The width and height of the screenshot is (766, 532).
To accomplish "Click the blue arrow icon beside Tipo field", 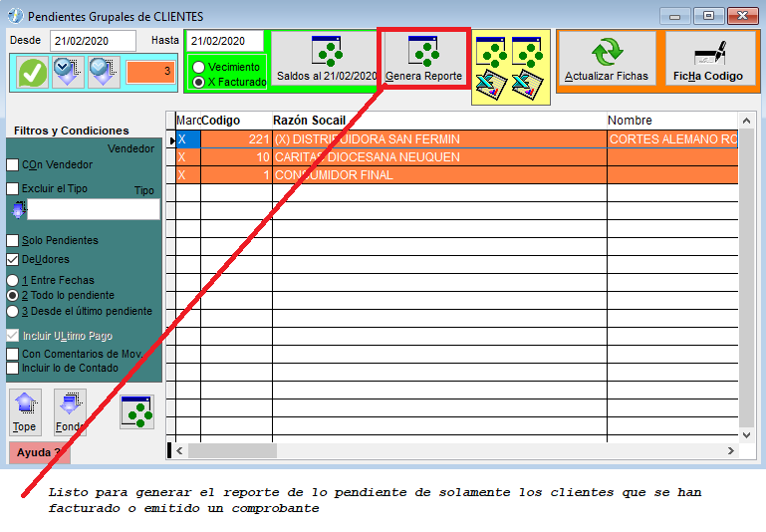I will [19, 209].
